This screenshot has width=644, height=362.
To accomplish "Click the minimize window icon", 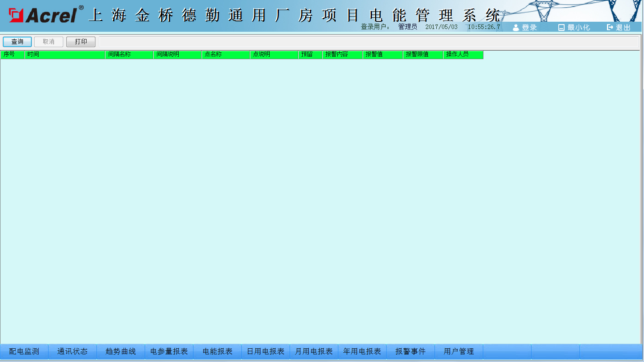I will pyautogui.click(x=561, y=28).
